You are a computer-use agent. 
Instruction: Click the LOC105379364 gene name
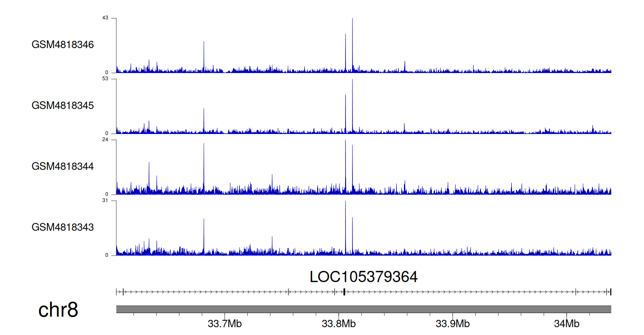click(x=363, y=277)
